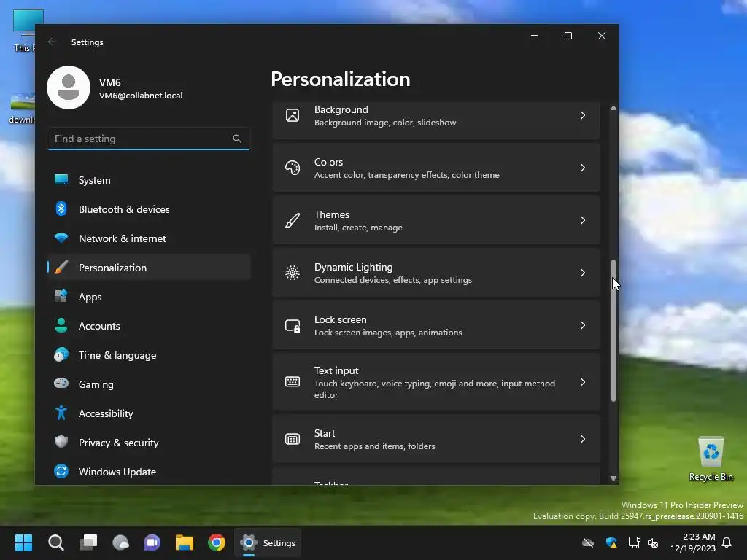Viewport: 747px width, 560px height.
Task: Expand Text input with its chevron arrow
Action: 583,382
